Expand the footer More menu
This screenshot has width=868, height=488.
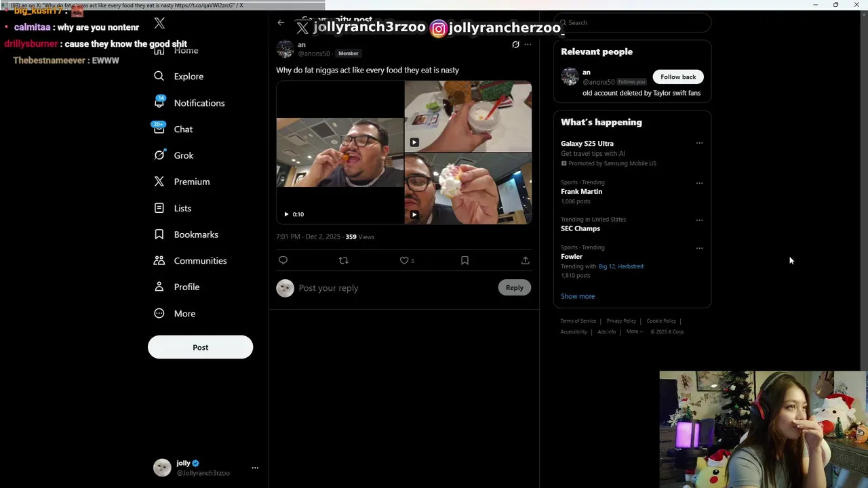click(635, 332)
